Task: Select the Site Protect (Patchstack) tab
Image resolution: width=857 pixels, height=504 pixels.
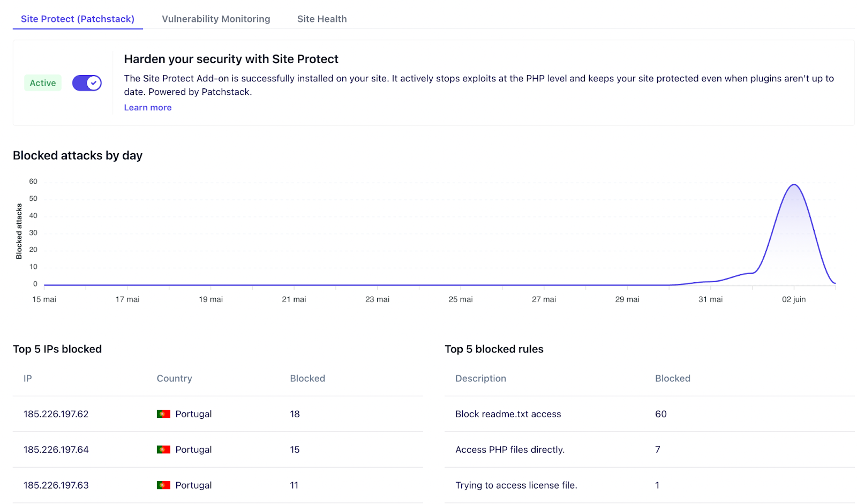Action: pyautogui.click(x=77, y=19)
